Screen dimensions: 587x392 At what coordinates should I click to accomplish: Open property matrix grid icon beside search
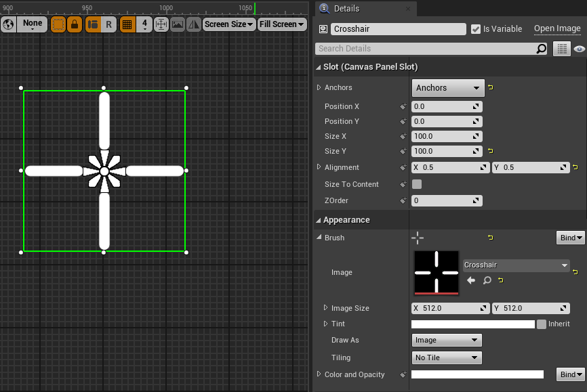pos(561,49)
